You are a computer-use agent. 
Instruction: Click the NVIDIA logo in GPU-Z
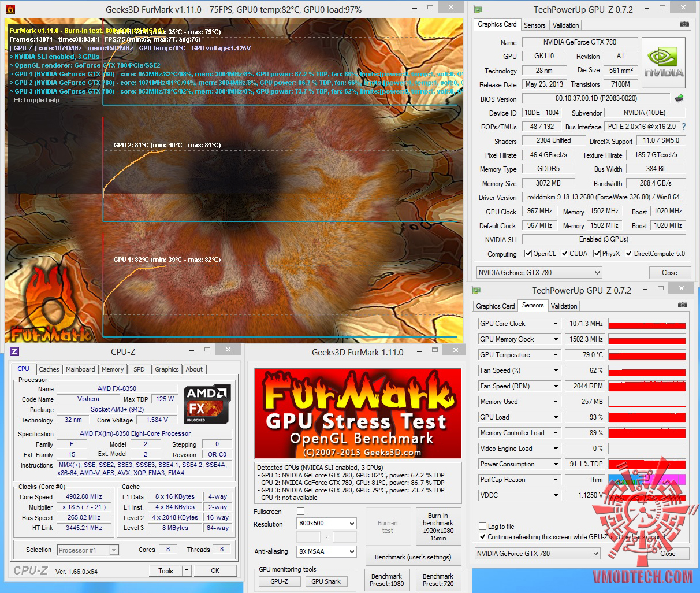pyautogui.click(x=664, y=63)
